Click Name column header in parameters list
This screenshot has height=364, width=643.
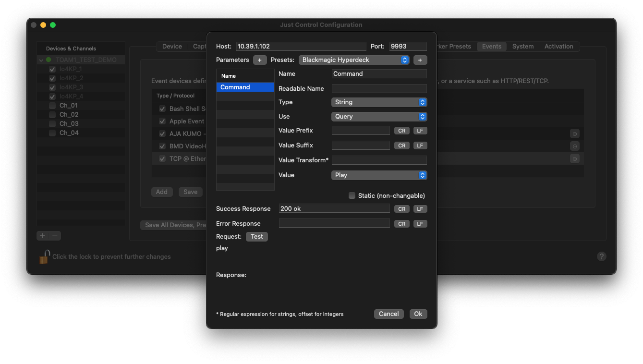pyautogui.click(x=245, y=76)
